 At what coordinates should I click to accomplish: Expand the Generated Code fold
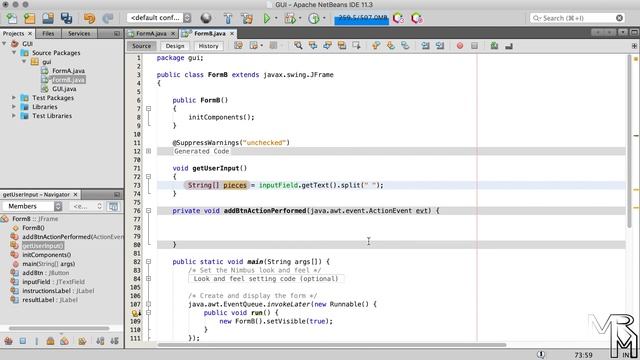click(149, 151)
